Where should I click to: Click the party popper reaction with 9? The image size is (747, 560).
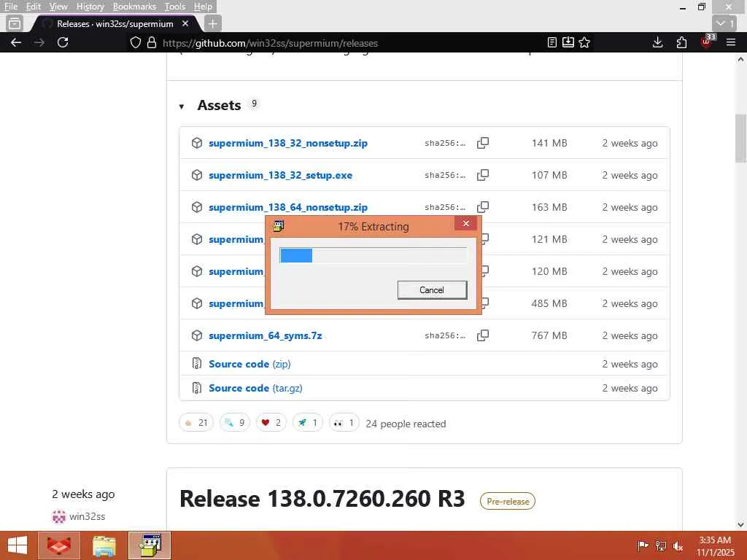[234, 422]
